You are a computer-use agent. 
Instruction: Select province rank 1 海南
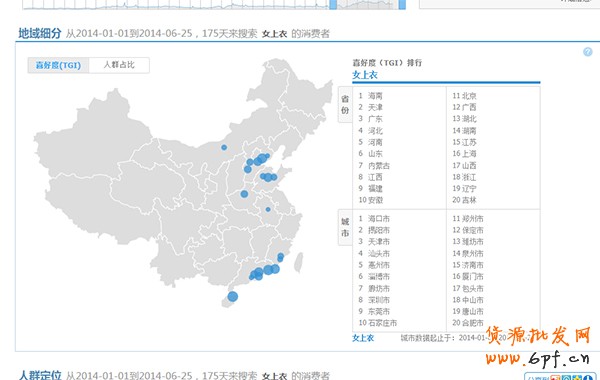pos(370,96)
